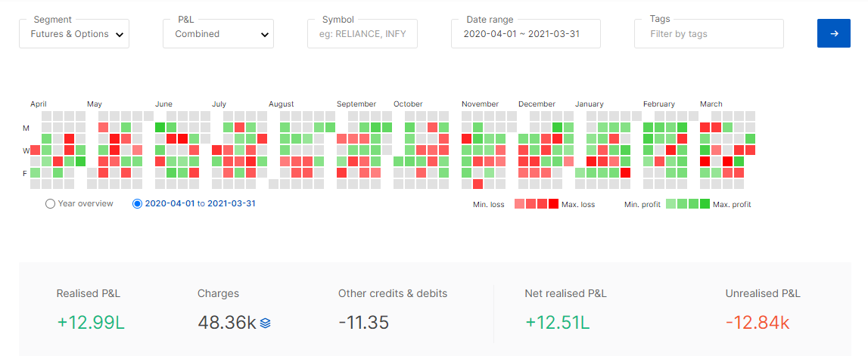Open the Date range picker field
868x356 pixels.
tap(526, 34)
